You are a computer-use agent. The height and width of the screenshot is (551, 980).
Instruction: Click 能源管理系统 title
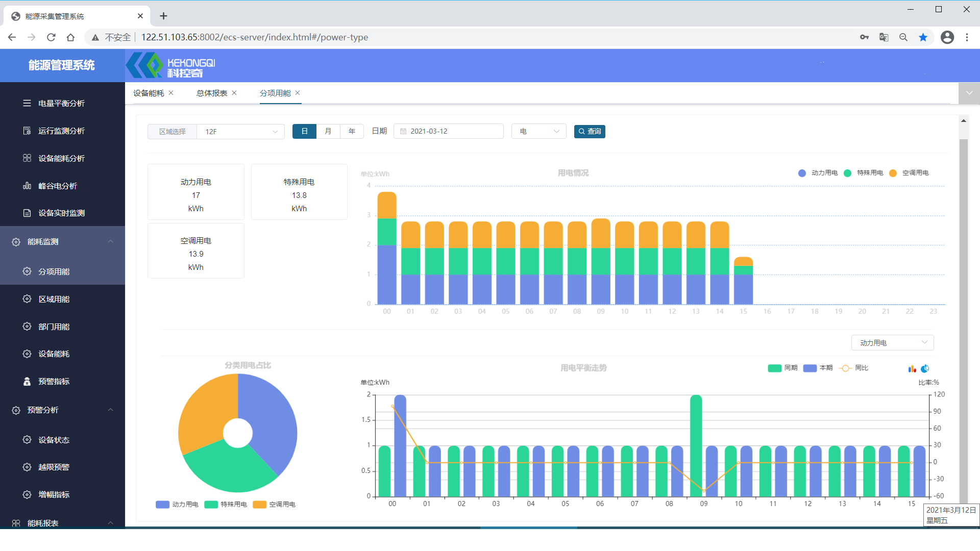pos(62,65)
